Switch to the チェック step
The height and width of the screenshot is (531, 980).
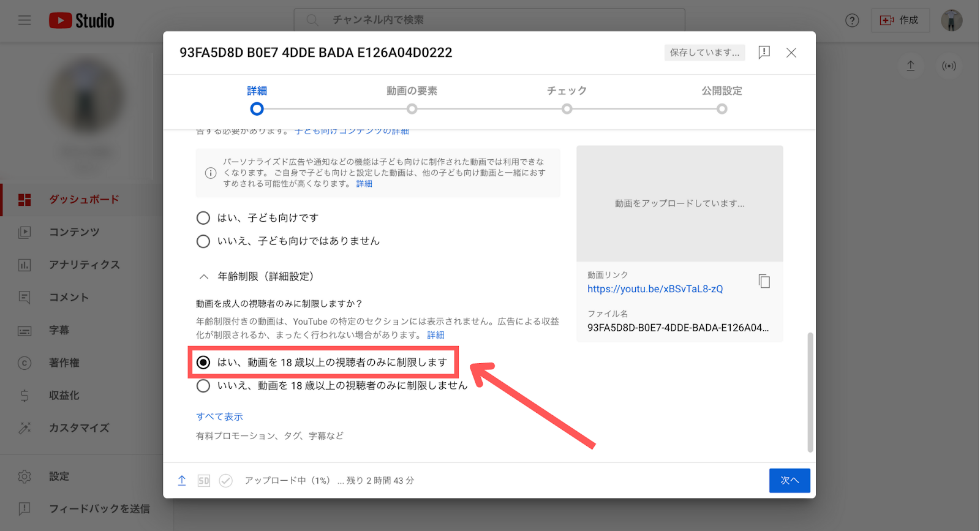(x=567, y=99)
